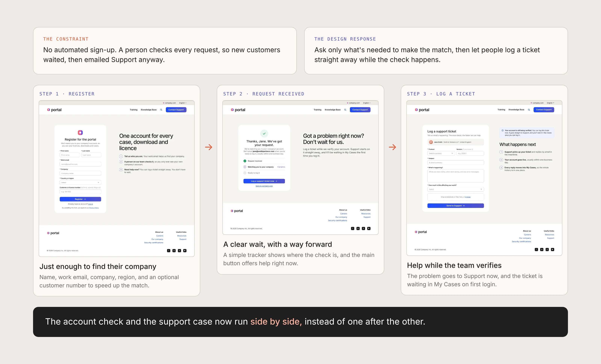Click portal logo above Register for the portal

(80, 132)
